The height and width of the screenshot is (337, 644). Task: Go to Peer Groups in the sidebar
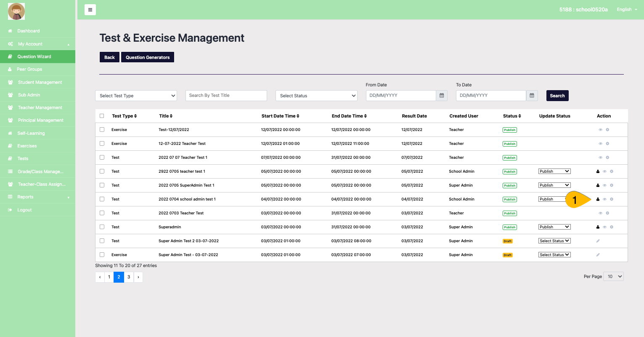[x=37, y=69]
